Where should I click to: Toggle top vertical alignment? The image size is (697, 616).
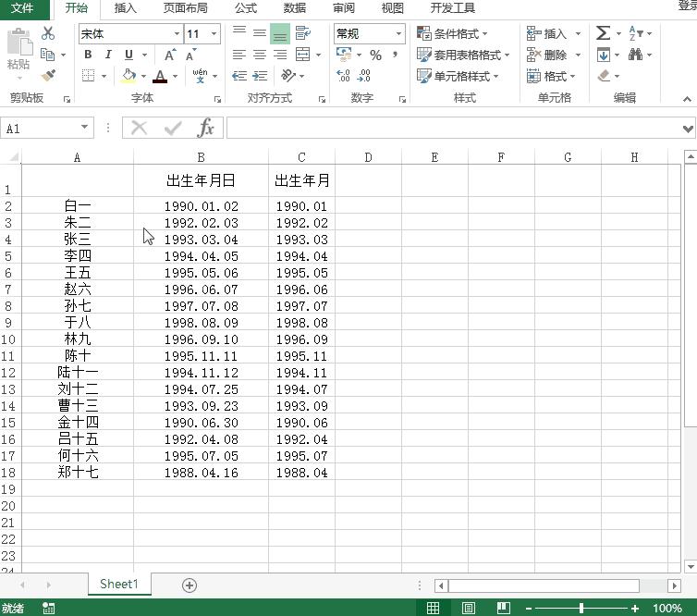[x=239, y=33]
